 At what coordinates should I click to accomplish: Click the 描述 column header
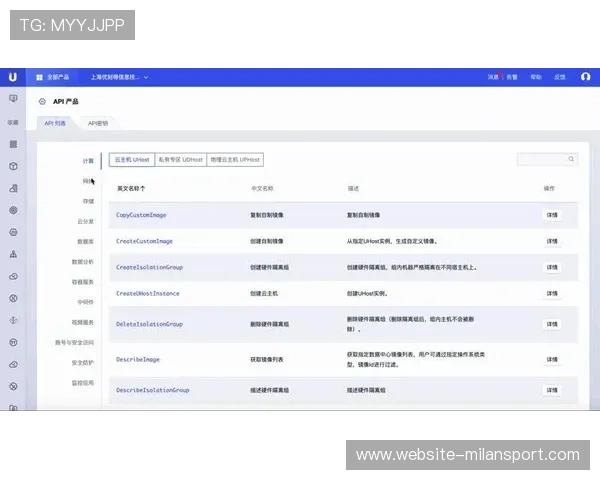pos(353,188)
